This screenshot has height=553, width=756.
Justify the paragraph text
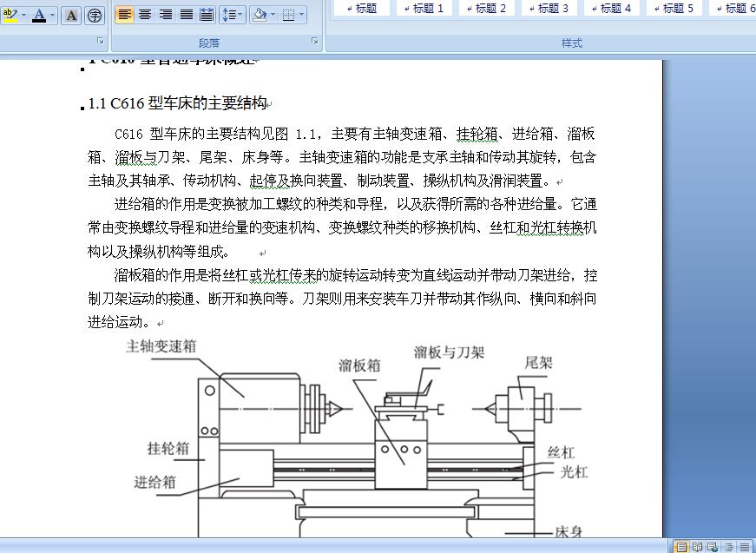click(186, 15)
